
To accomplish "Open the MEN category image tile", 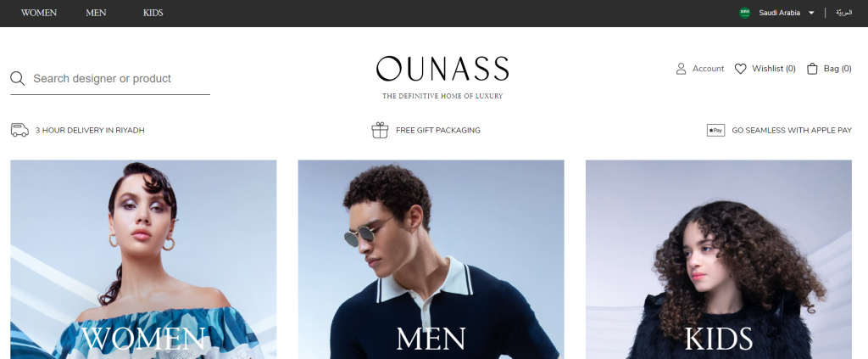I will 431,260.
